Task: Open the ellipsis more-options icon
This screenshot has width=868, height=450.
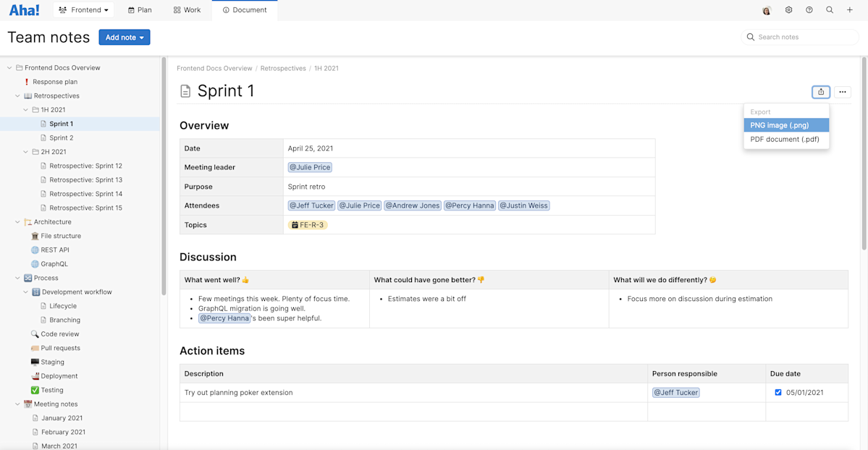Action: tap(842, 92)
